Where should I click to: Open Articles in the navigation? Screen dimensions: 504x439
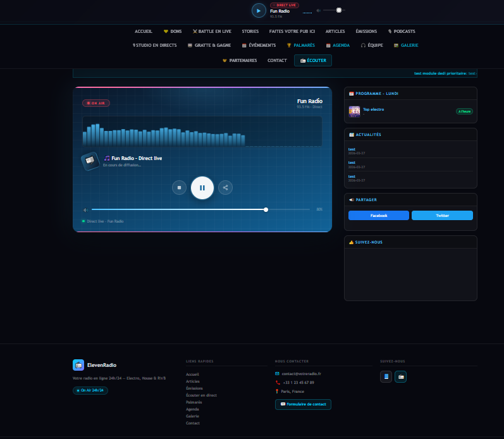tap(335, 31)
